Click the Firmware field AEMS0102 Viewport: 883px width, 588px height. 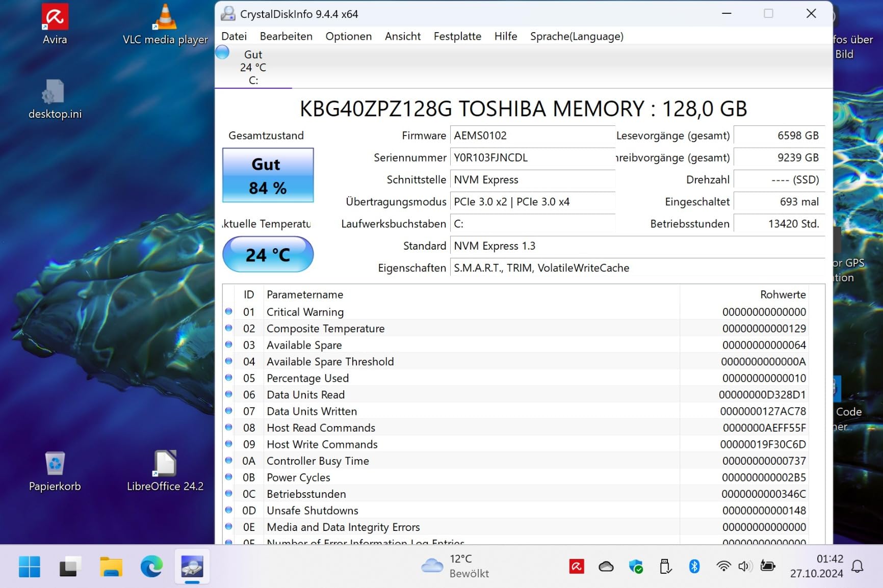coord(532,136)
